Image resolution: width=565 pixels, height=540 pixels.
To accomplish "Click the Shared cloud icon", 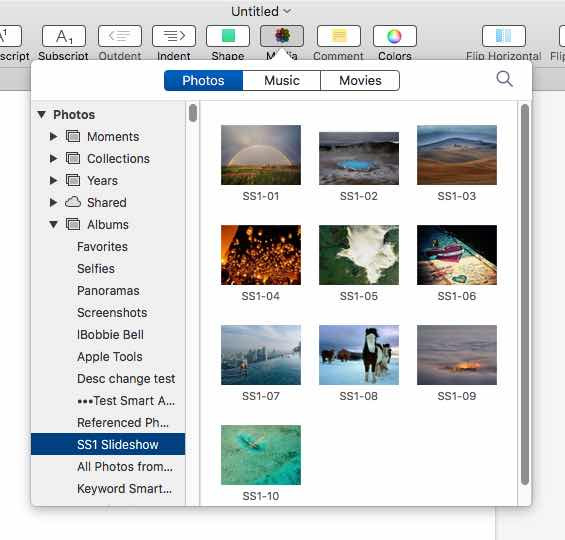I will click(73, 202).
